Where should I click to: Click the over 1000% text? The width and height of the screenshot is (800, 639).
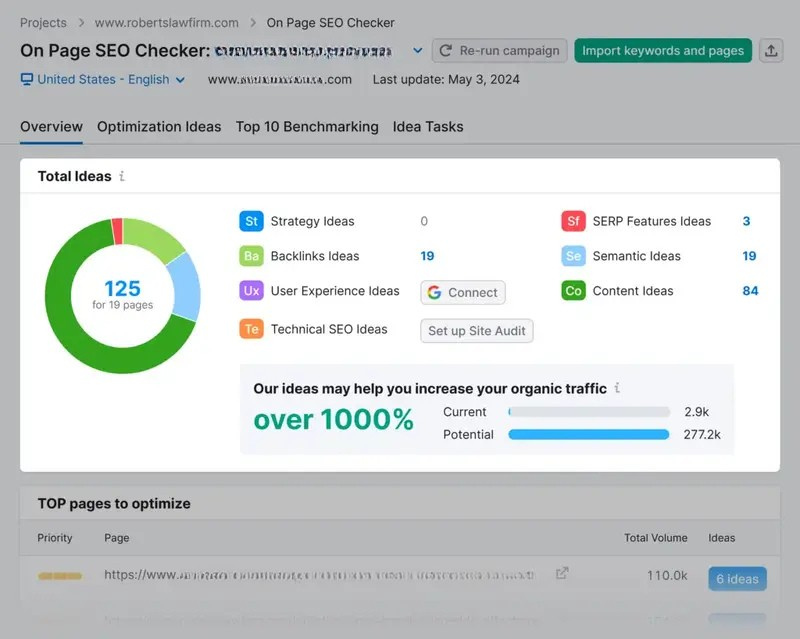[x=333, y=420]
